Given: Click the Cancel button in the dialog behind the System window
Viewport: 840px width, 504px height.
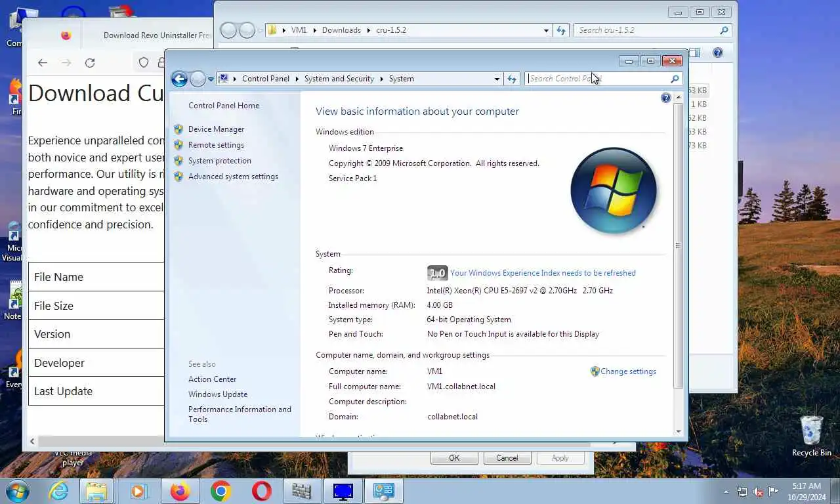Looking at the screenshot, I should (x=507, y=458).
